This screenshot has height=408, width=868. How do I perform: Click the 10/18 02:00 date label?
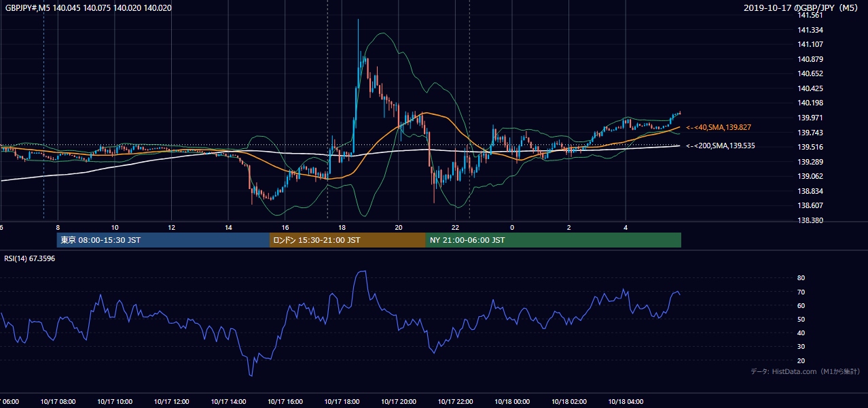[x=569, y=402]
